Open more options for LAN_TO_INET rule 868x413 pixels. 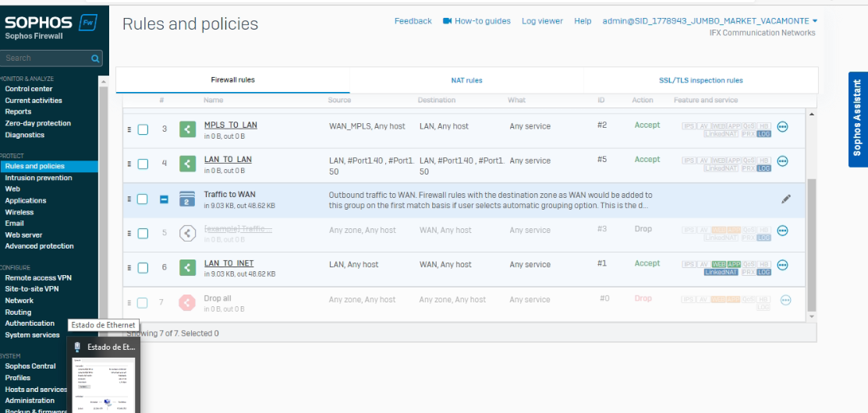point(783,265)
